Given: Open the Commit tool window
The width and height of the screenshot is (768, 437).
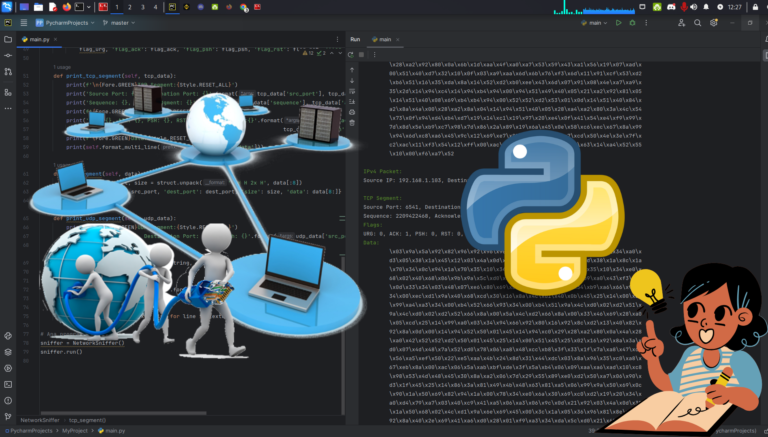Looking at the screenshot, I should (7, 57).
